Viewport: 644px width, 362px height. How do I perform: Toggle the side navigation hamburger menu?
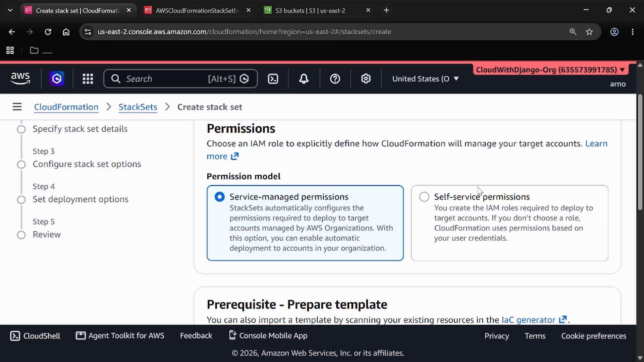coord(17,107)
